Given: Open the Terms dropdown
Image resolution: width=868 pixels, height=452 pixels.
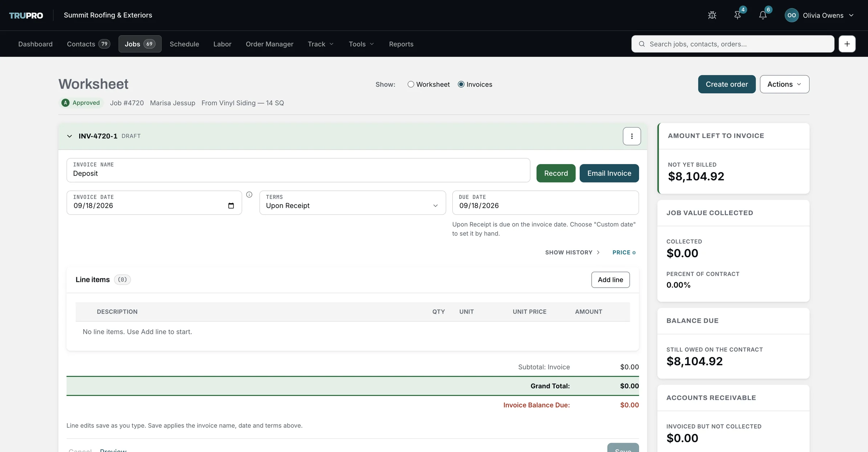Looking at the screenshot, I should point(353,203).
